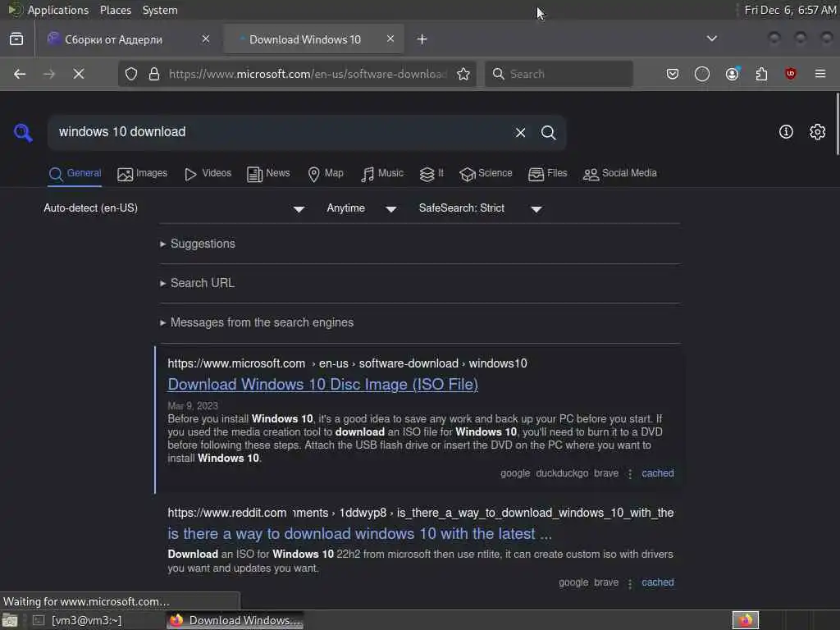Click the Firefox View icon beside the tabs
This screenshot has width=840, height=630.
16,39
